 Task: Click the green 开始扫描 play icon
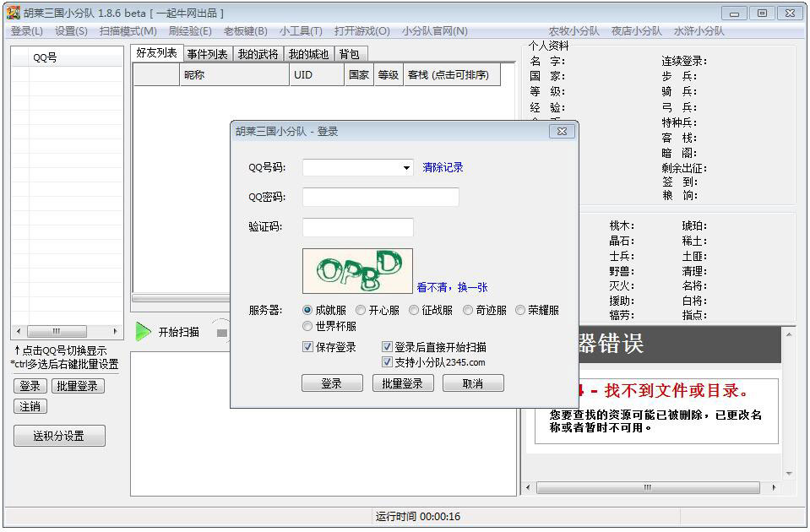click(144, 331)
